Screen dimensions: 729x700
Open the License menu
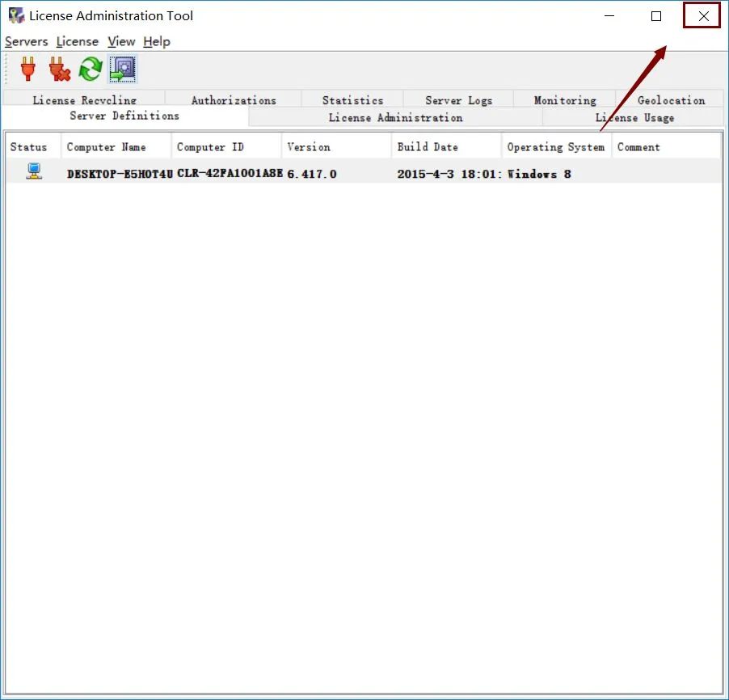point(77,41)
